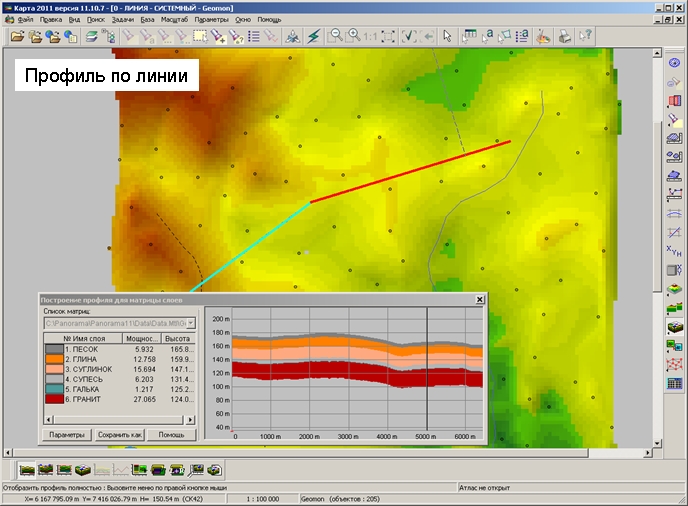688x506 pixels.
Task: Select the arrow pointer tool in toolbar
Action: click(447, 36)
